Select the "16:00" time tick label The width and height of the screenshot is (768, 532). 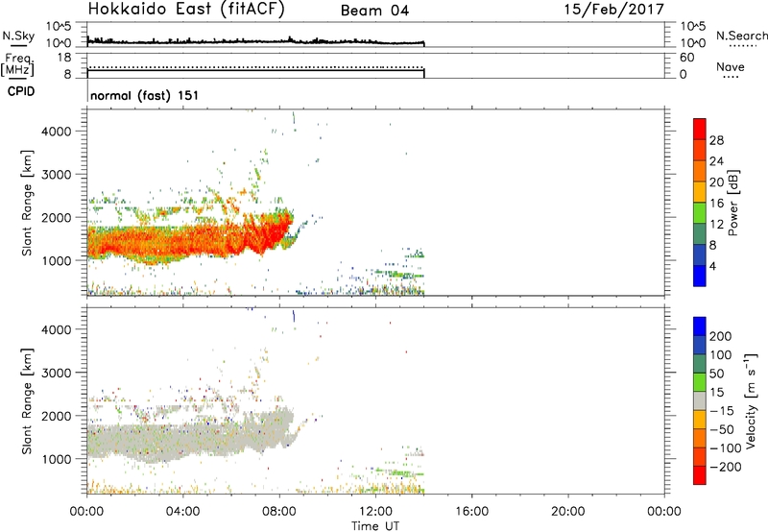click(471, 512)
